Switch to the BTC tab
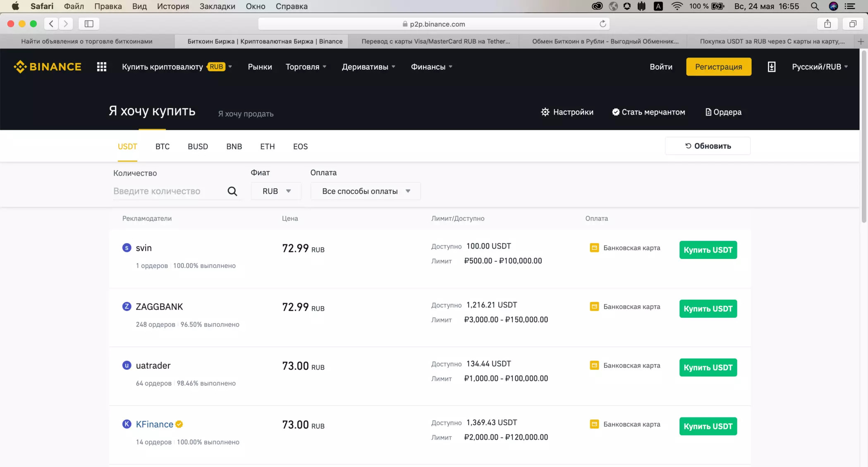 click(x=162, y=146)
